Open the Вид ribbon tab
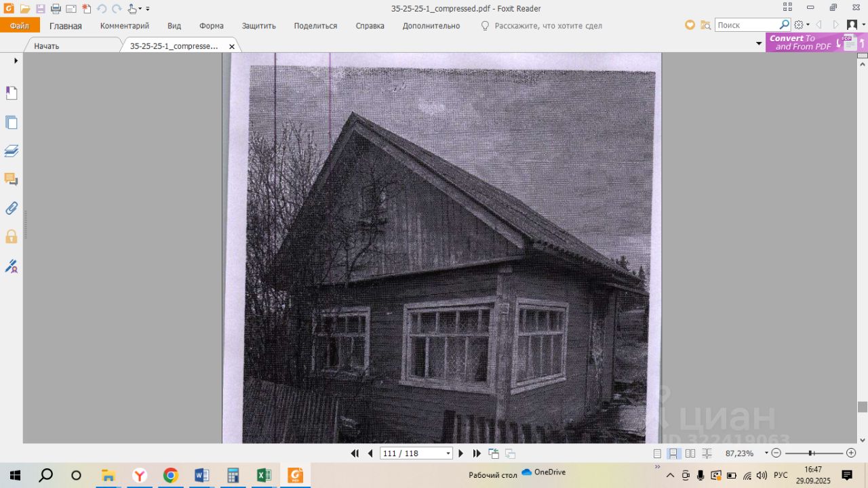868x488 pixels. [174, 26]
